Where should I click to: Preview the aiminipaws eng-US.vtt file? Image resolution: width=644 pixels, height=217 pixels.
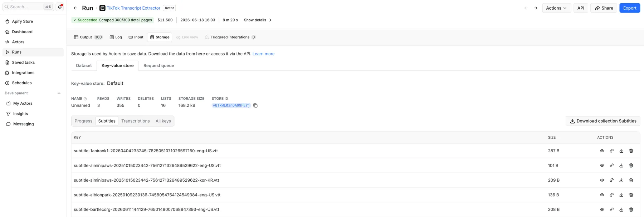[x=602, y=166]
